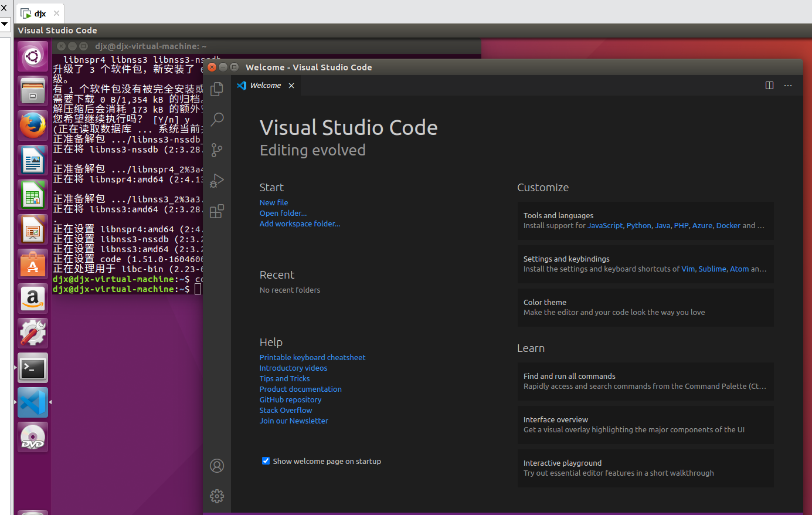Maximize the Visual Studio Code window

click(x=234, y=67)
